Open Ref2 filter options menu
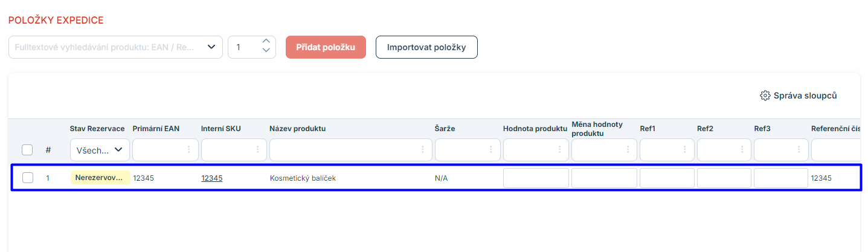868x252 pixels. click(742, 150)
